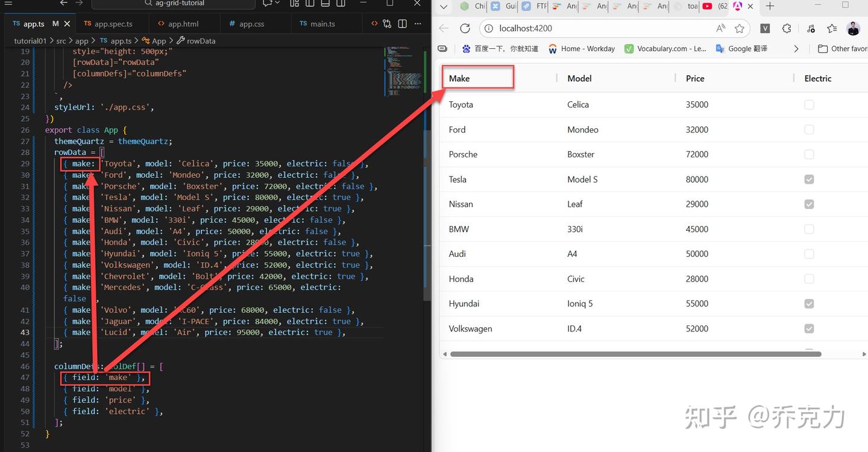Expand the browser tab search dropdown
Viewport: 868px width, 452px height.
click(x=444, y=7)
